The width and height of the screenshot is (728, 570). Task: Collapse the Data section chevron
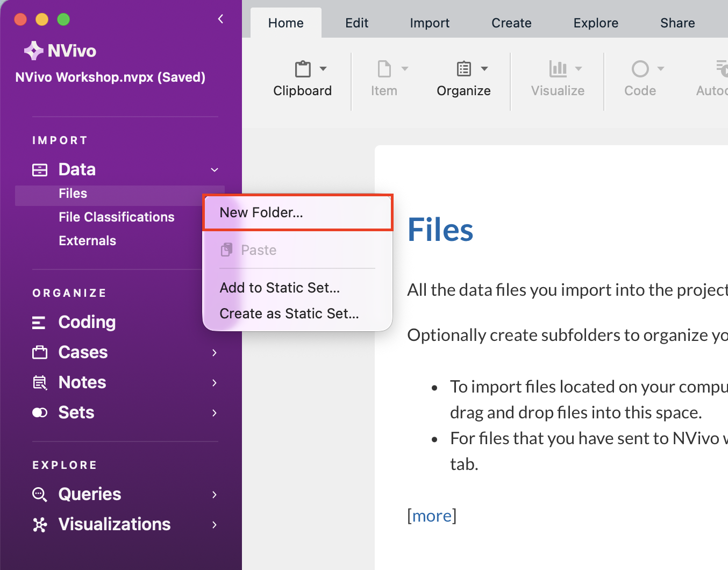(215, 170)
